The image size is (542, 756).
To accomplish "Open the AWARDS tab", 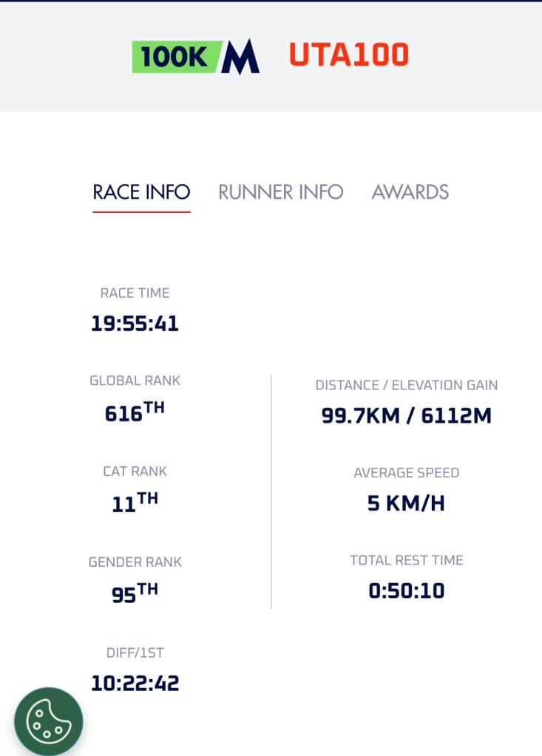I will [x=410, y=192].
